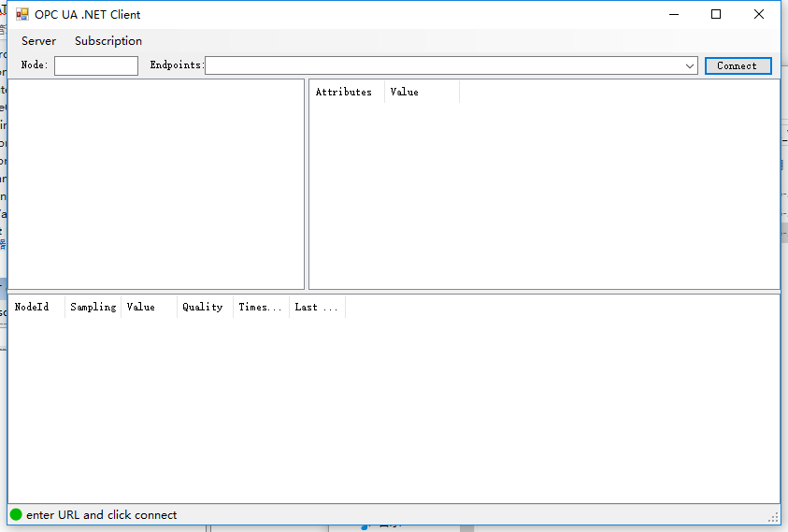This screenshot has height=532, width=788.
Task: Click the Node input field
Action: (96, 65)
